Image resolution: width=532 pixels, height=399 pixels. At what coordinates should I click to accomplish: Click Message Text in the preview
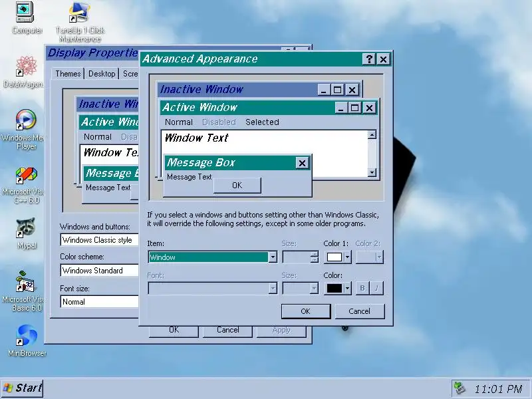tap(189, 177)
